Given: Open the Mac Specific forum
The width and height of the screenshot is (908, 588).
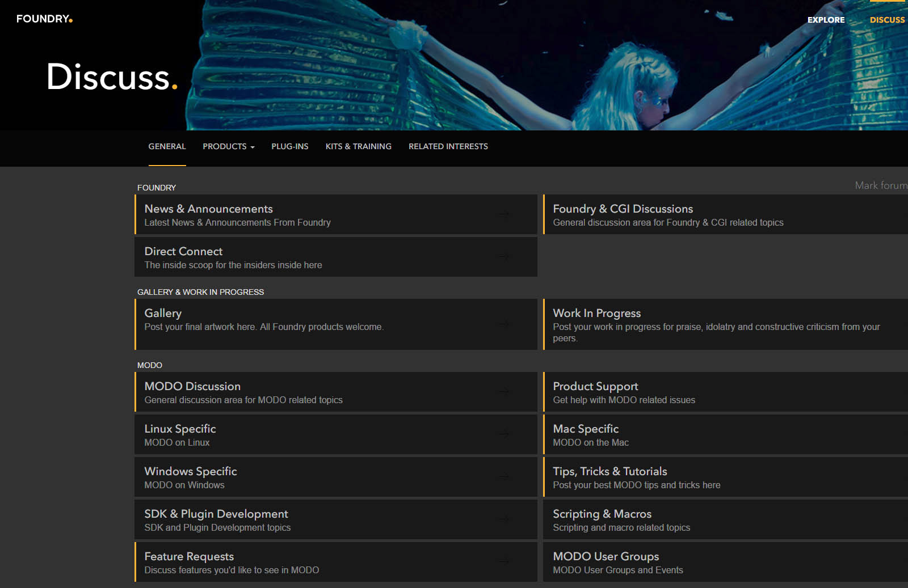Looking at the screenshot, I should (586, 429).
